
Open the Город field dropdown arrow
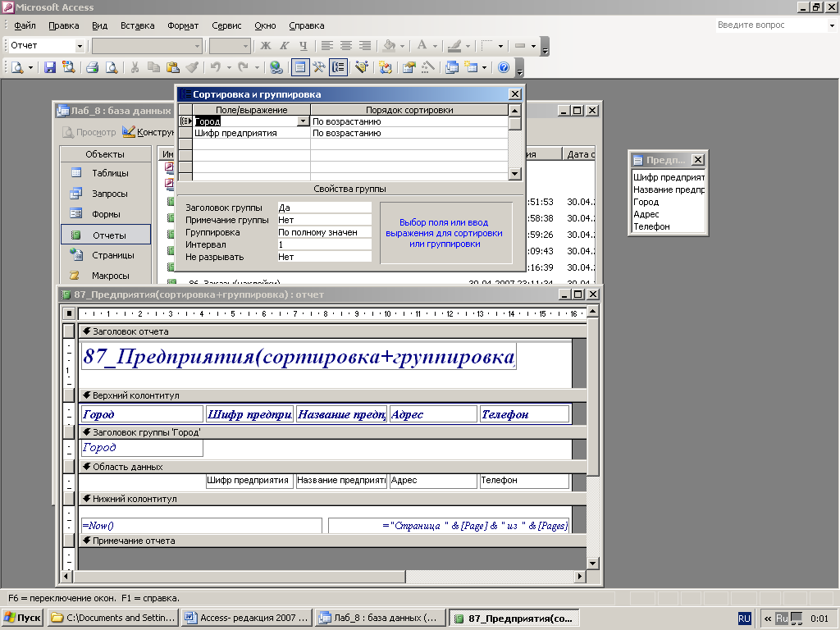click(x=304, y=121)
